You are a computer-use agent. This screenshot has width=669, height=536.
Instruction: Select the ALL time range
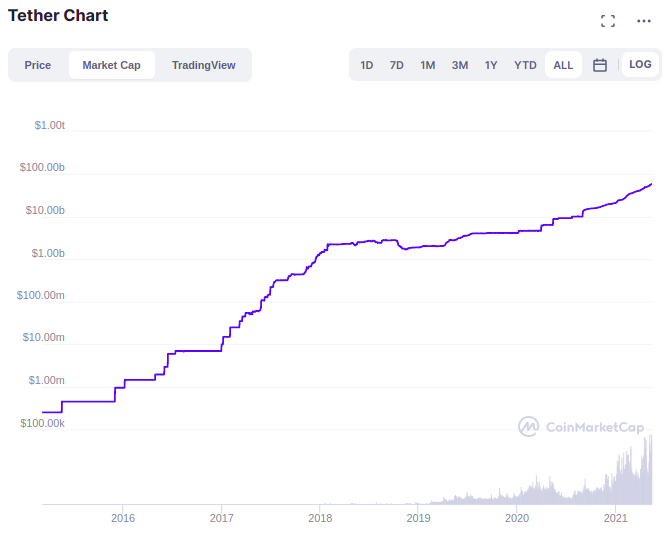click(563, 65)
